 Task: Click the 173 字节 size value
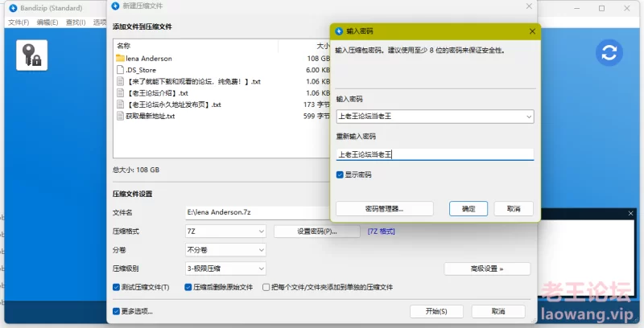[x=316, y=105]
